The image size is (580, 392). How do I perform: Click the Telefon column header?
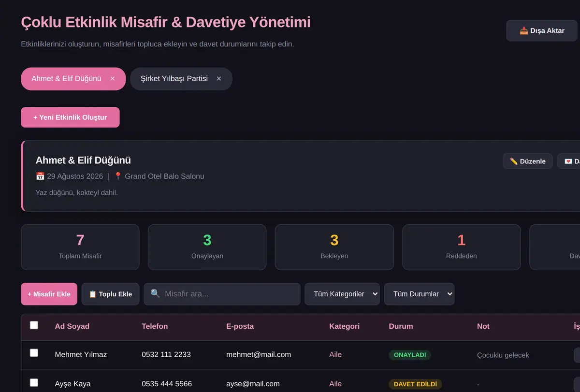click(x=155, y=326)
